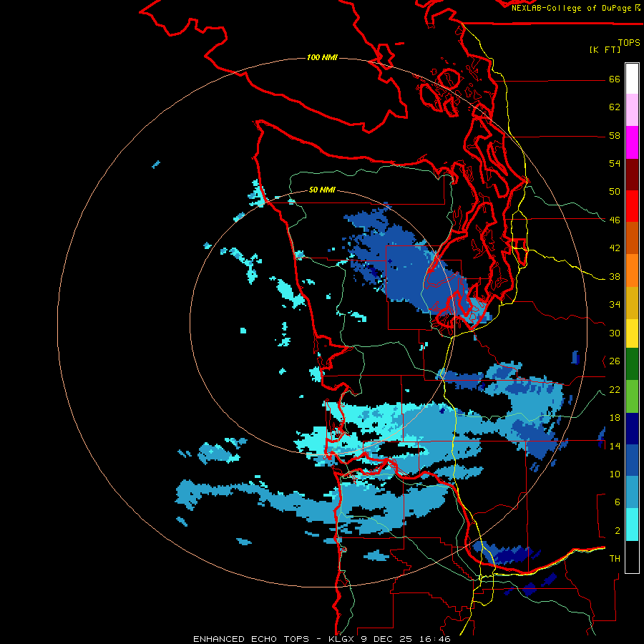Screen dimensions: 644x644
Task: Click the magenta swatch between 58 and 54
Action: point(632,142)
